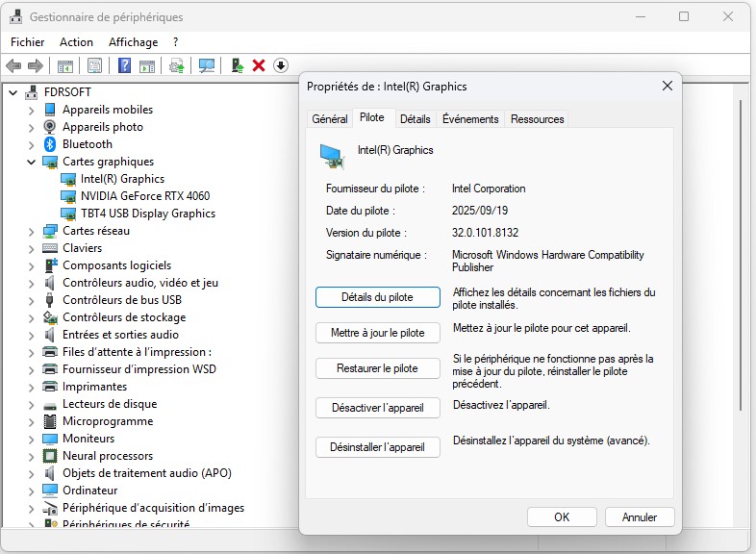The height and width of the screenshot is (554, 756).
Task: Click the Mettre à jour le pilote button
Action: pos(377,333)
